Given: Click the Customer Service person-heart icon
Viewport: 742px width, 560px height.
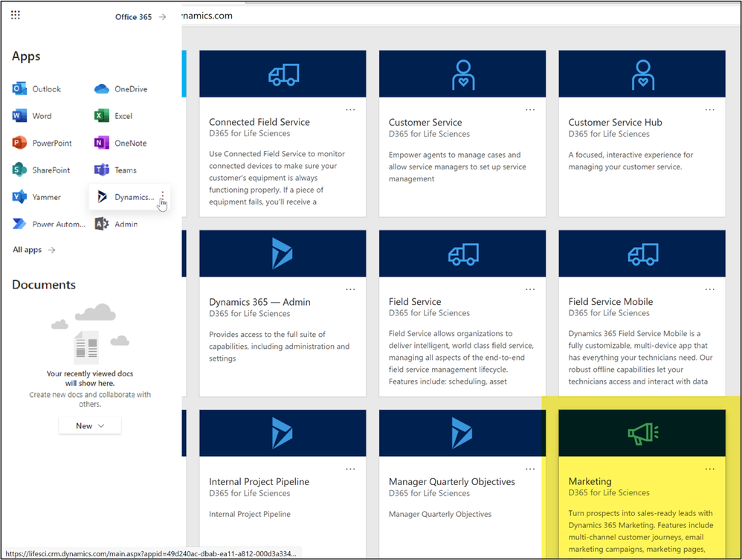Looking at the screenshot, I should click(x=462, y=75).
